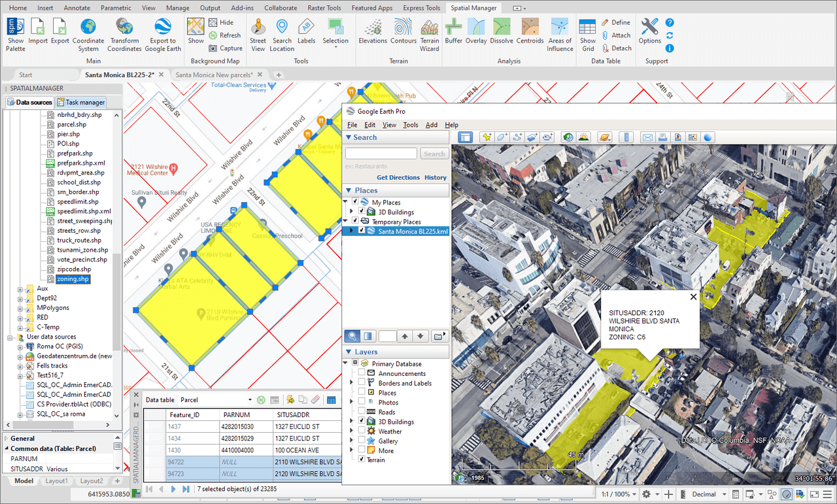Close the parcel info balloon
837x504 pixels.
click(x=693, y=297)
